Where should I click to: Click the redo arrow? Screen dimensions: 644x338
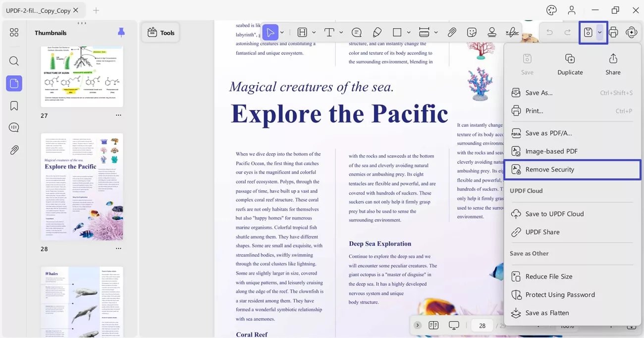pyautogui.click(x=568, y=33)
